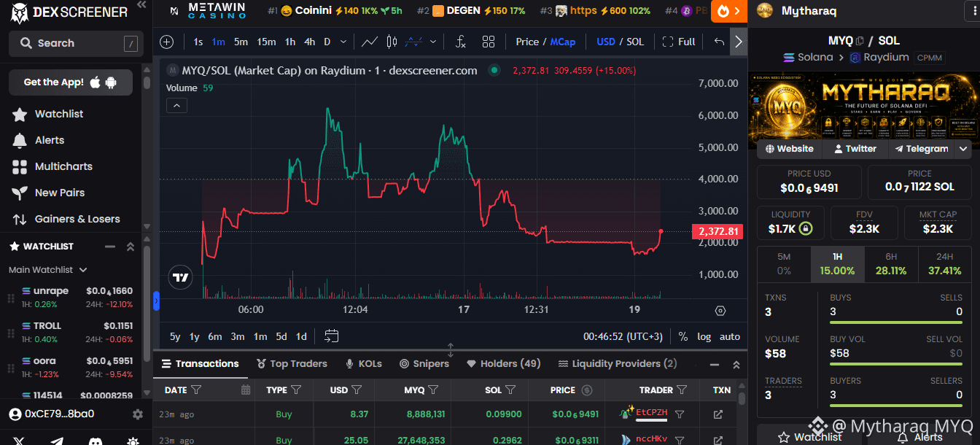Image resolution: width=980 pixels, height=445 pixels.
Task: Open the go-to-date calendar icon below chart
Action: [x=332, y=336]
